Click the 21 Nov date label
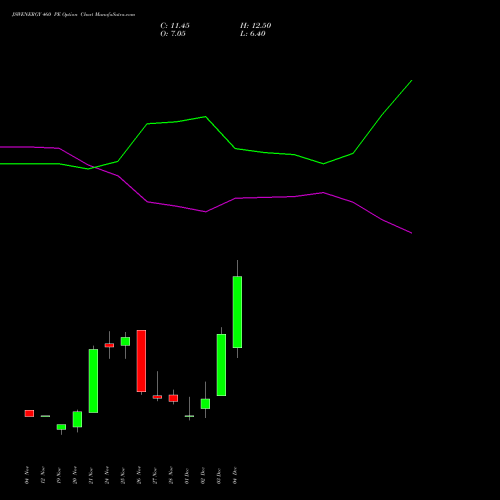The height and width of the screenshot is (500, 500). 91,476
